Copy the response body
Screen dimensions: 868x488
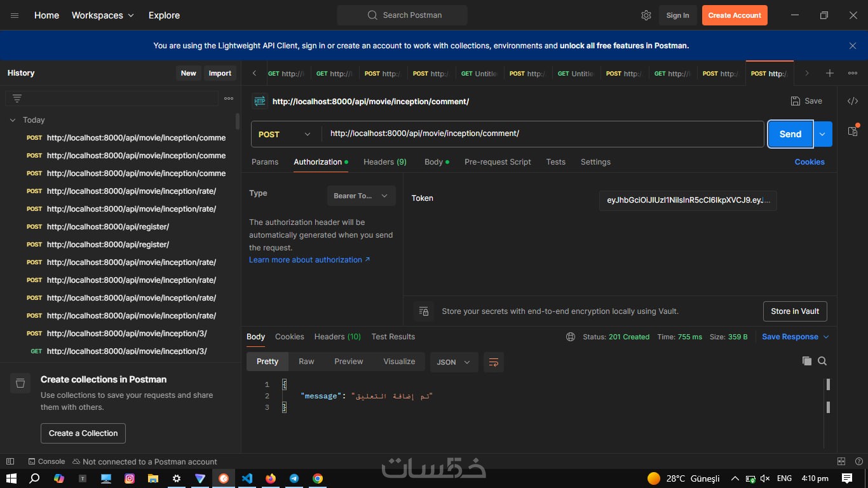tap(807, 361)
